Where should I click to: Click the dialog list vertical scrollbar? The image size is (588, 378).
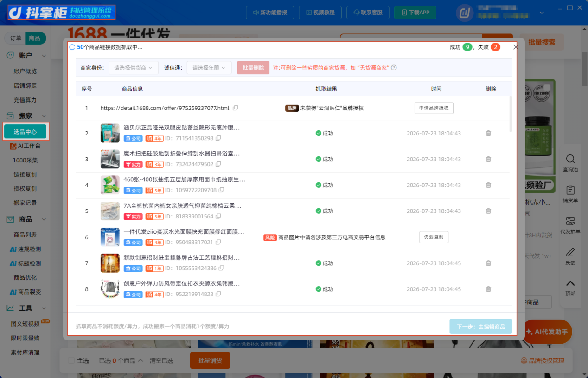tap(511, 114)
